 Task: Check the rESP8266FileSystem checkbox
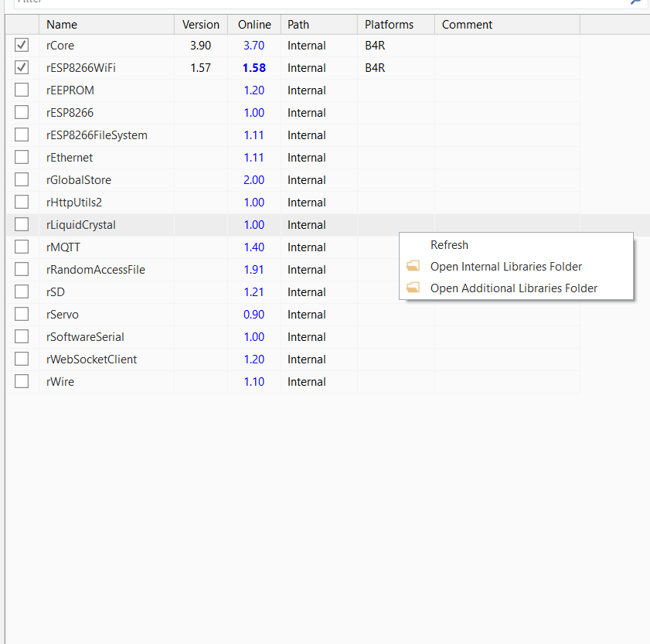[22, 135]
